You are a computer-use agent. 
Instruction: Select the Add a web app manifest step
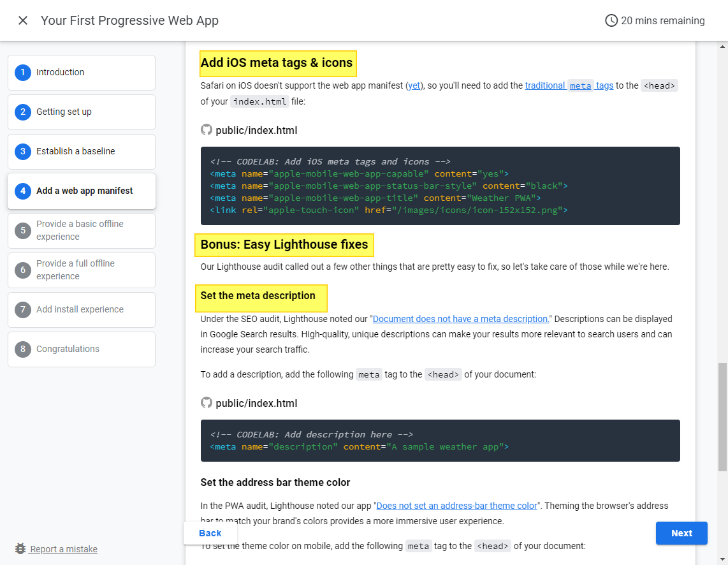pos(81,191)
